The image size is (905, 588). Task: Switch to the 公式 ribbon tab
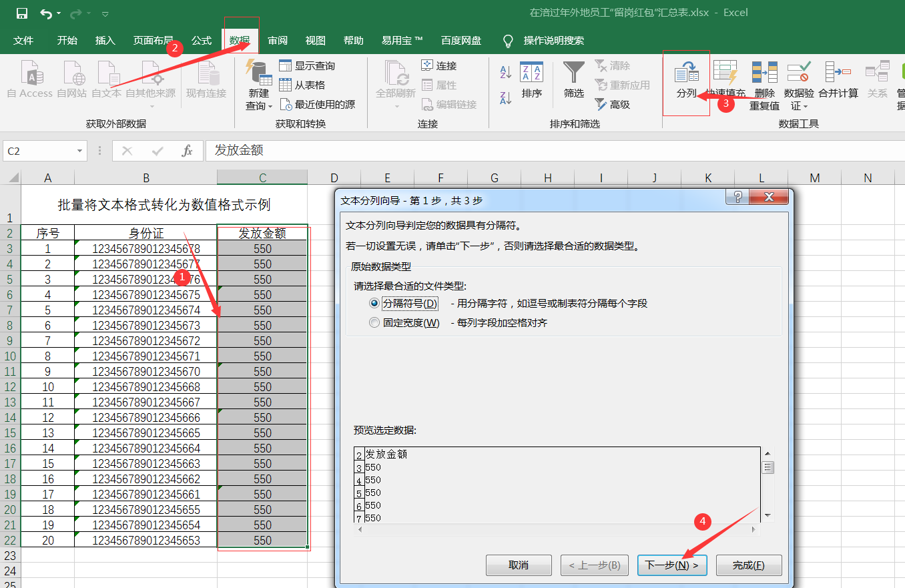click(202, 41)
